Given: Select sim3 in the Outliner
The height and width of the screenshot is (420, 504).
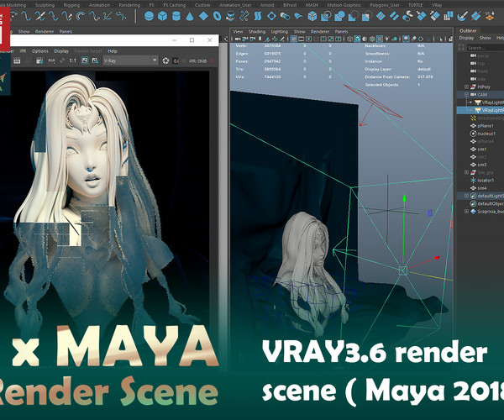Looking at the screenshot, I should (x=480, y=165).
